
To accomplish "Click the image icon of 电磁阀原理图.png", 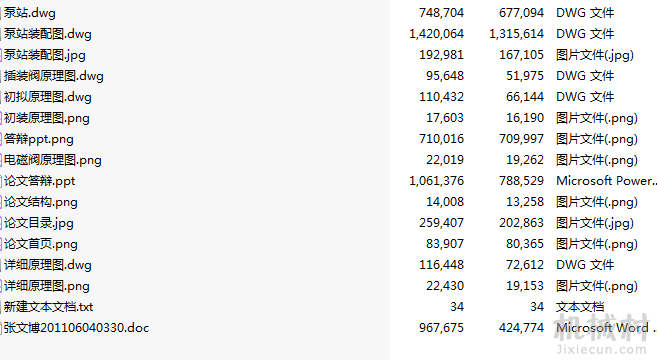I will [1, 160].
